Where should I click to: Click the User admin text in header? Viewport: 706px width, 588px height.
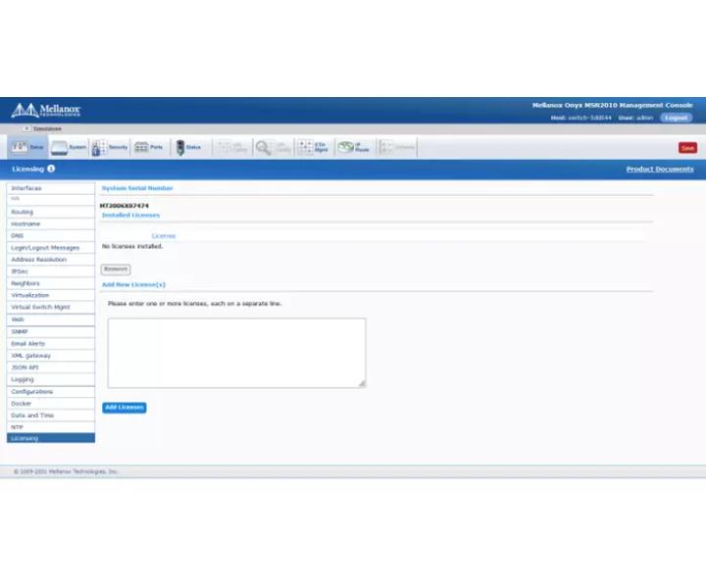[x=635, y=118]
